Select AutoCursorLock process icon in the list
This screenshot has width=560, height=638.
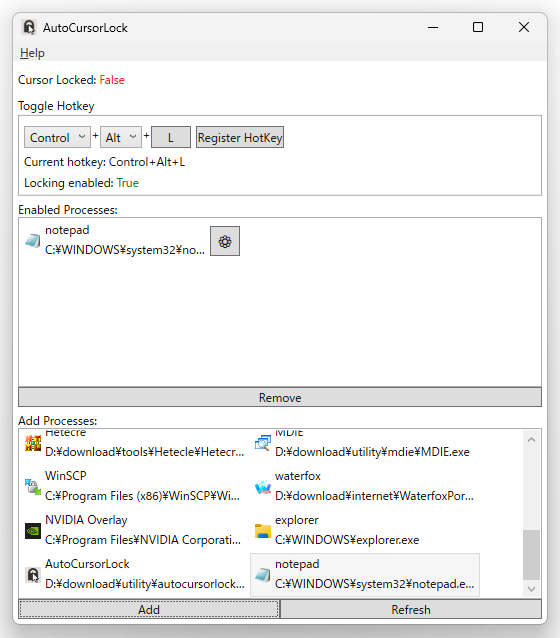[33, 575]
